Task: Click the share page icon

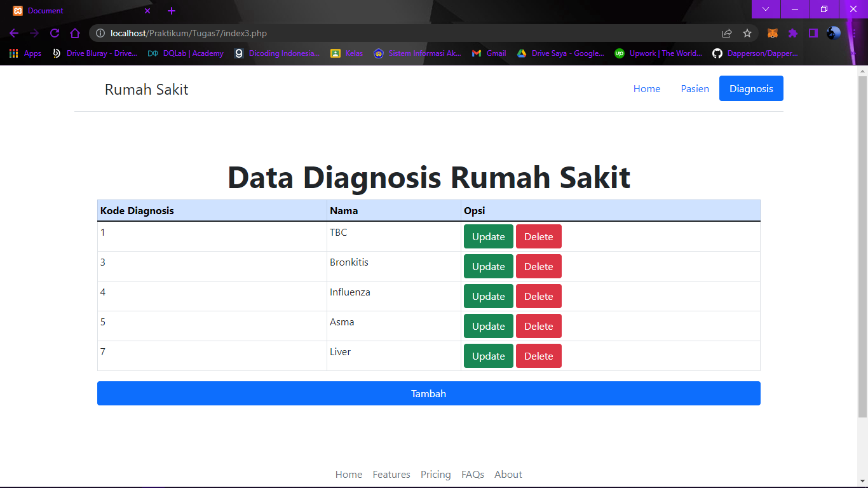Action: (x=726, y=33)
